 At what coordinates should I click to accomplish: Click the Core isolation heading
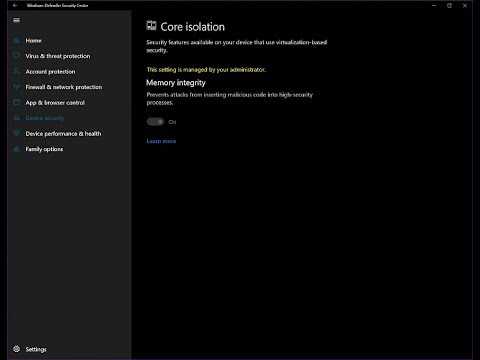point(193,27)
